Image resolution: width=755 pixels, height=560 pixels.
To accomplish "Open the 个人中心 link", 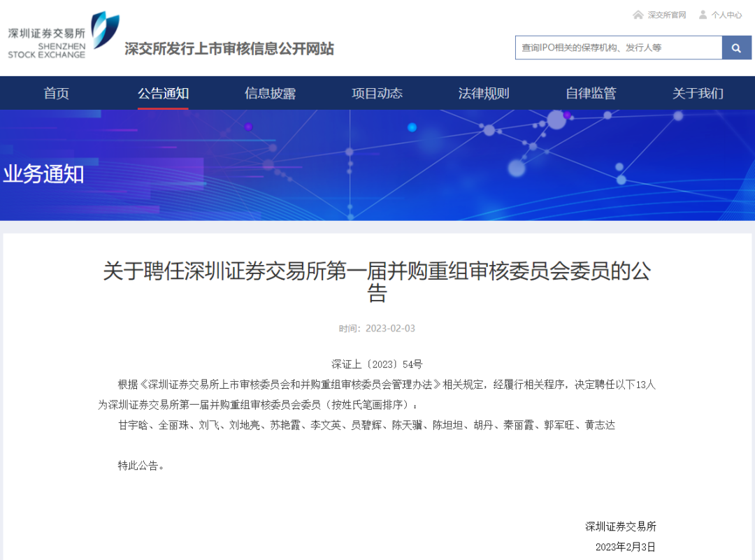I will (x=726, y=15).
